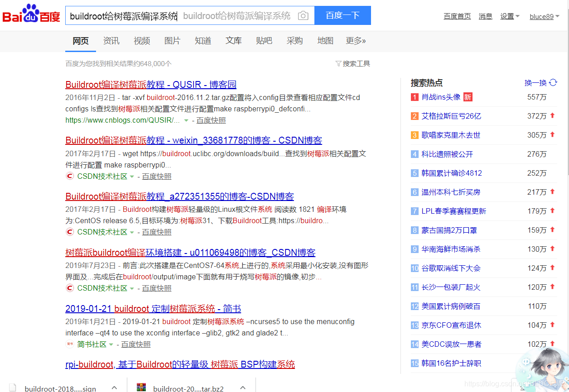Click the anime girl mascot widget

[544, 369]
